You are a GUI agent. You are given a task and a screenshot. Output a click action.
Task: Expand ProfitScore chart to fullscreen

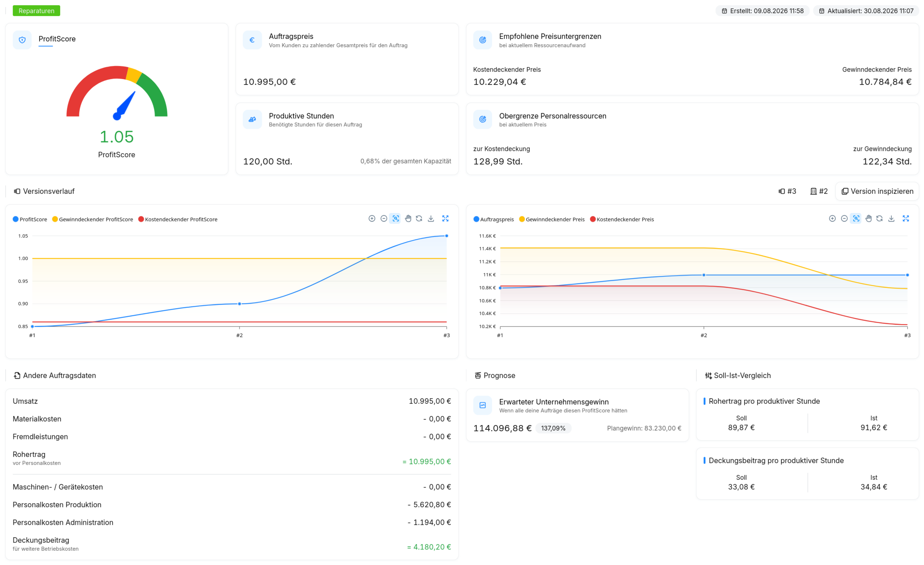point(445,218)
